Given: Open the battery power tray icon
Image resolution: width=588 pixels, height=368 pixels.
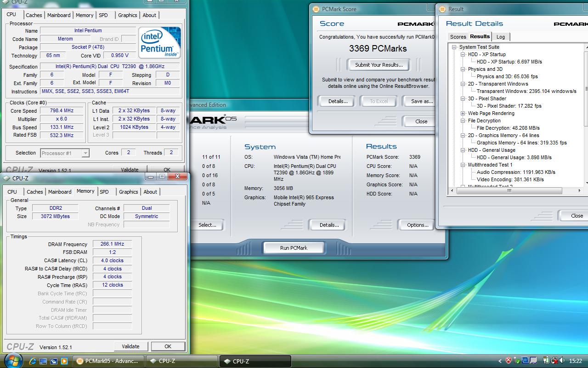Looking at the screenshot, I should pyautogui.click(x=547, y=361).
